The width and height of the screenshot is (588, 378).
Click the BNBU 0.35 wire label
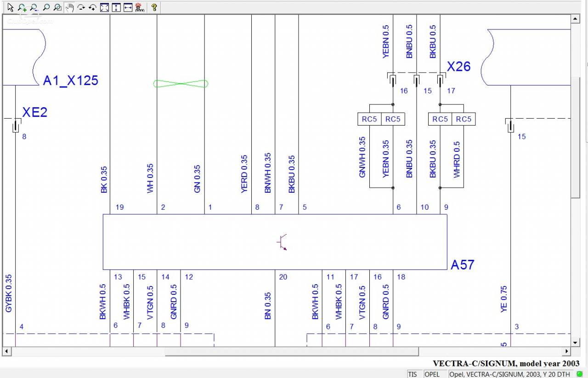409,159
